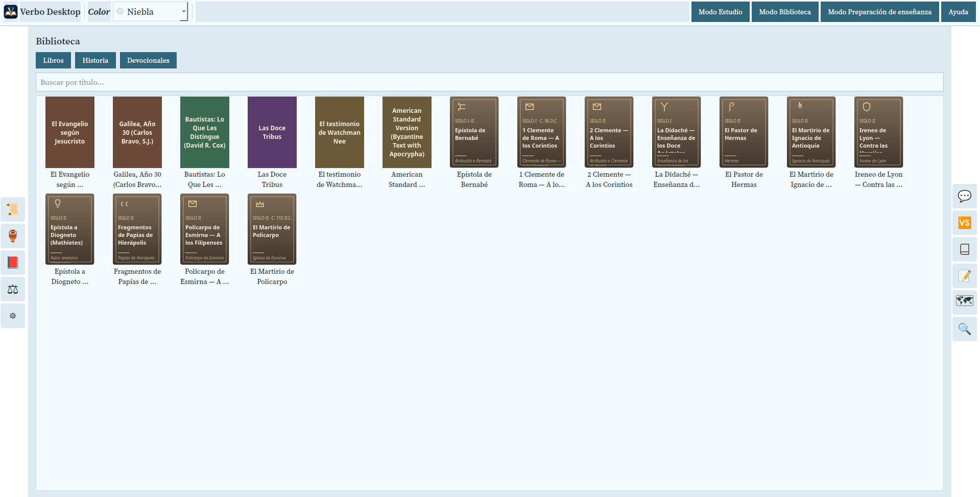
Task: Open 1 Clemente de Roma book cover
Action: click(x=542, y=132)
